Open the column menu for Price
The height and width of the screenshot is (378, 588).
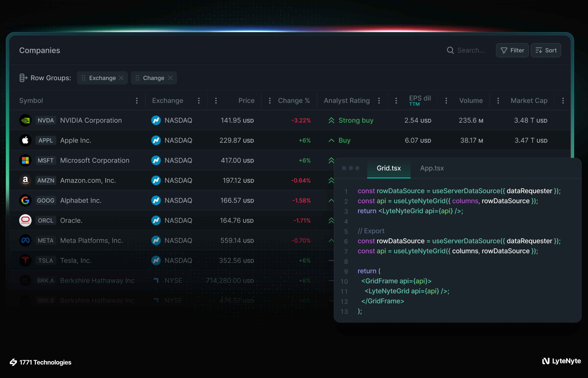pyautogui.click(x=269, y=101)
